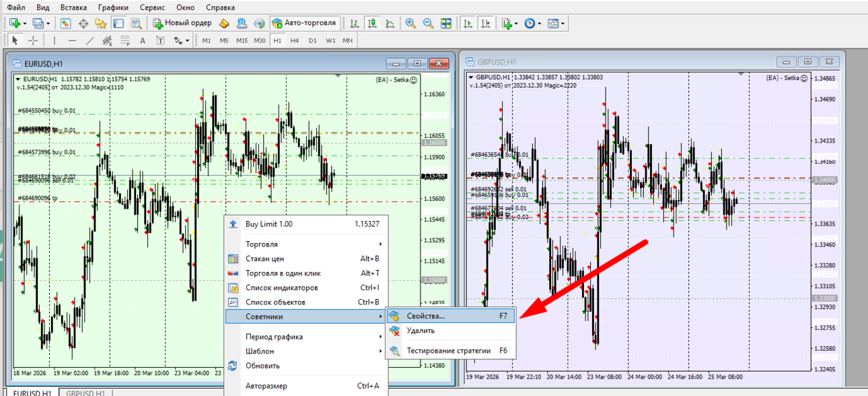Viewport: 868px width, 396px height.
Task: Switch timeframe to M5
Action: click(224, 40)
